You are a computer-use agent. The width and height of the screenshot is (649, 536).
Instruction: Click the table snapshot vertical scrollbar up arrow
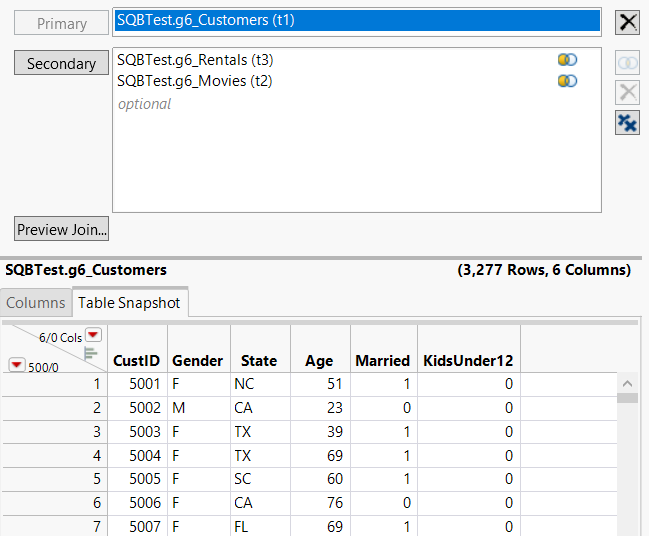(x=627, y=383)
